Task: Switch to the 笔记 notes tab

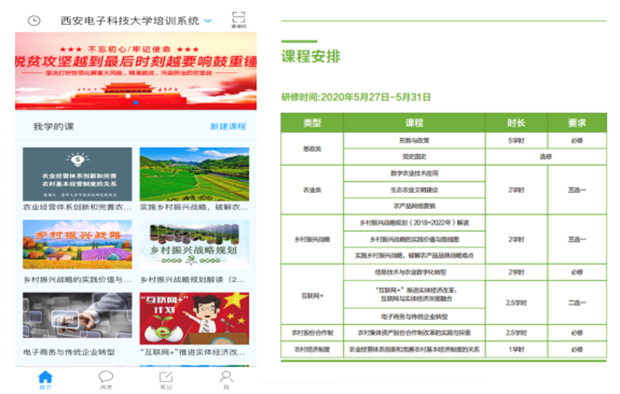Action: tap(166, 380)
